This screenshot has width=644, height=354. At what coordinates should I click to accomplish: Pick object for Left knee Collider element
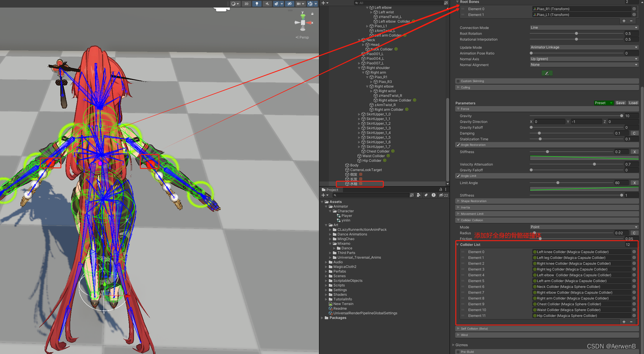pos(634,252)
